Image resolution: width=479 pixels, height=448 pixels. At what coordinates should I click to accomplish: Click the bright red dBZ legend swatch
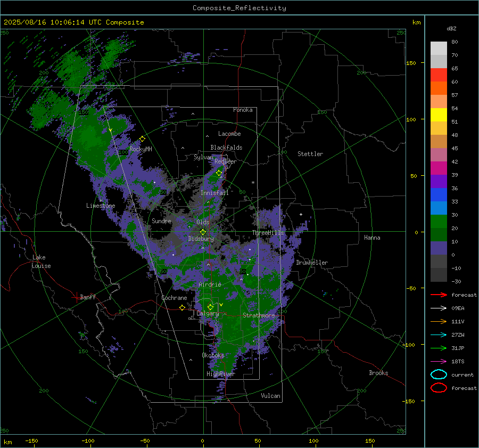pyautogui.click(x=439, y=75)
